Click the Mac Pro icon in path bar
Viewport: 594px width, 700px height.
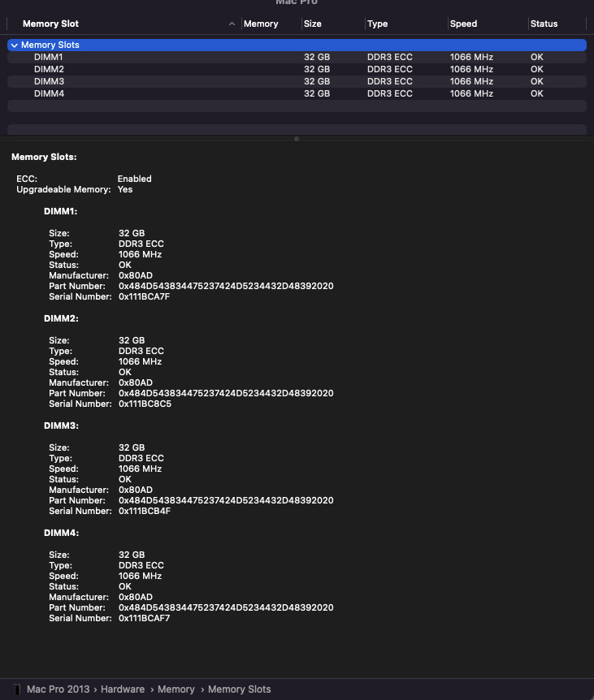(17, 689)
